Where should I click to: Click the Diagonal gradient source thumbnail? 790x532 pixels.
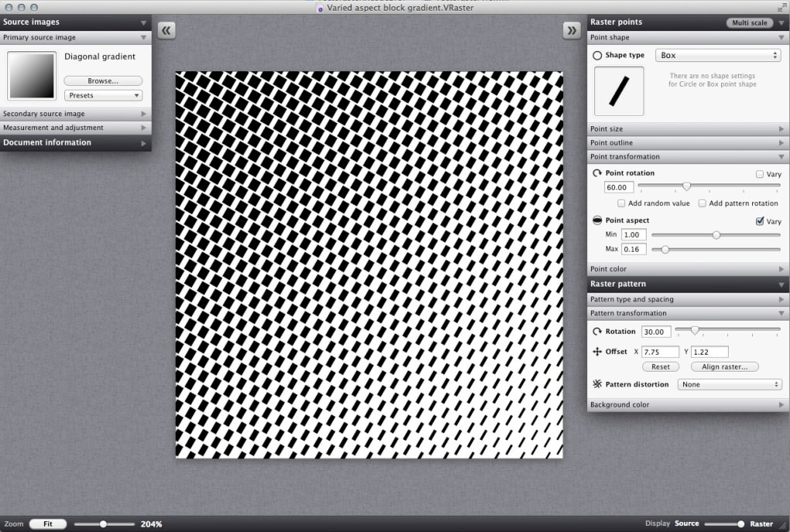pos(32,76)
